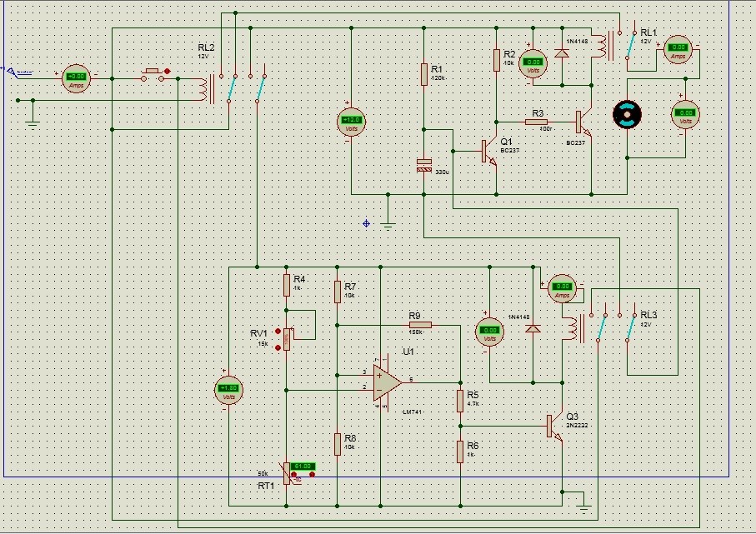Click the voltmeter reading +12.0

pyautogui.click(x=351, y=121)
